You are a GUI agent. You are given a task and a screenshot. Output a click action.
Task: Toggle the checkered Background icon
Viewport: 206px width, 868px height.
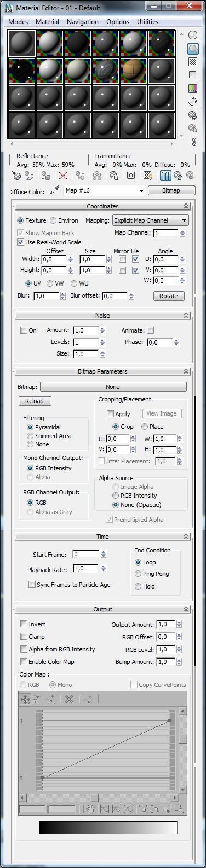pos(193,62)
